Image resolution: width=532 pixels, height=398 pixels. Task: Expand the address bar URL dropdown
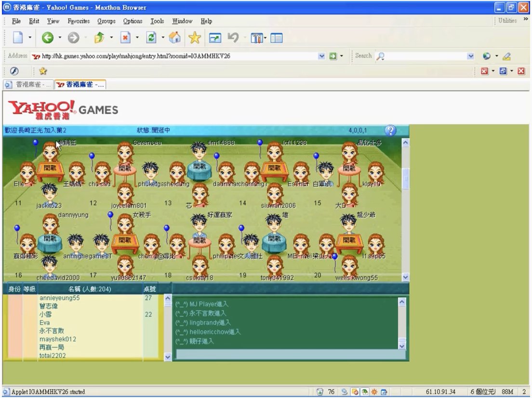(321, 56)
